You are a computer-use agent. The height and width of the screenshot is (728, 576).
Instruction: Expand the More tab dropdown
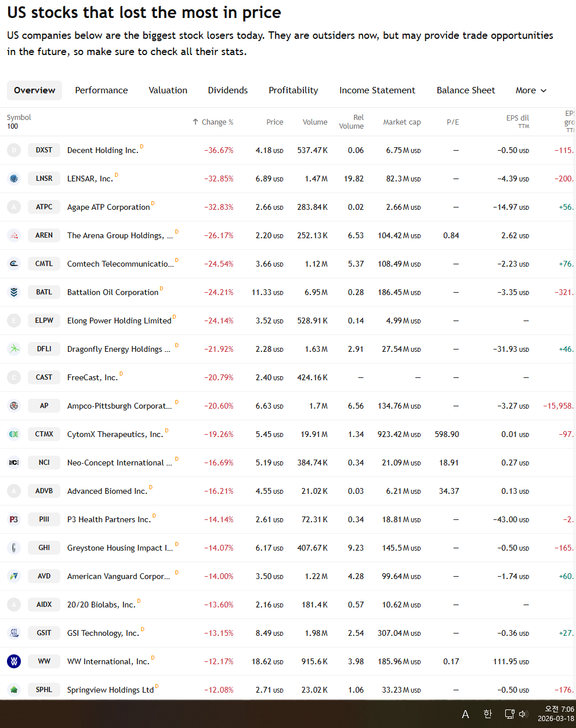click(x=531, y=90)
